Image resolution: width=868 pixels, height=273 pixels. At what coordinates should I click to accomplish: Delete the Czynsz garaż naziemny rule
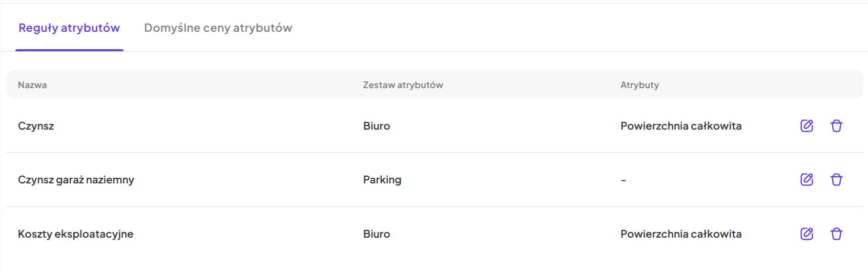(x=836, y=179)
